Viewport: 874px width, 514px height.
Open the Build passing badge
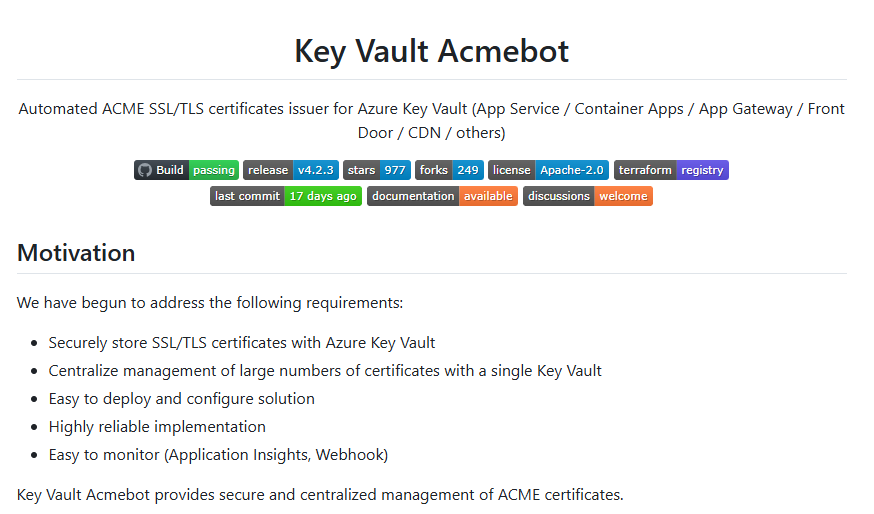(186, 170)
